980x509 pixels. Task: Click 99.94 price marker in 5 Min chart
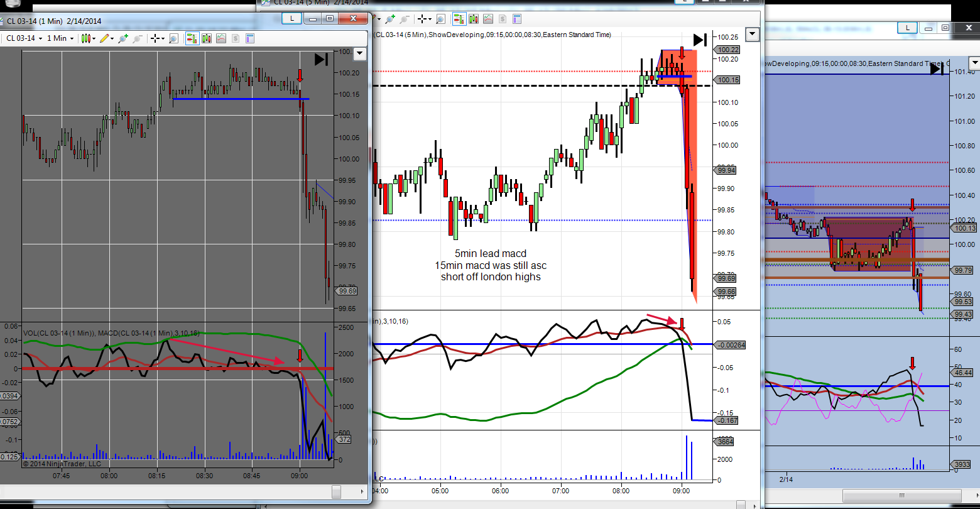(x=726, y=170)
